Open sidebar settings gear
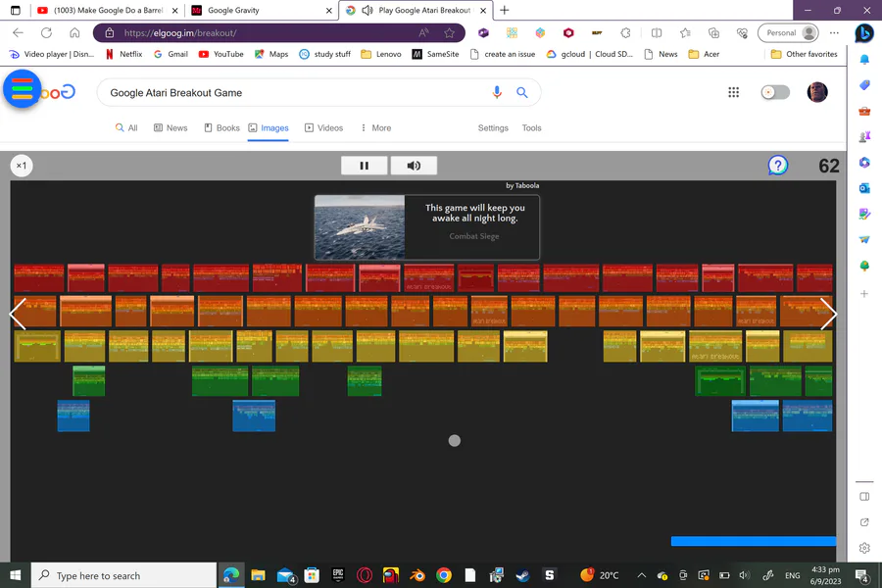Viewport: 882px width, 588px height. (x=864, y=548)
